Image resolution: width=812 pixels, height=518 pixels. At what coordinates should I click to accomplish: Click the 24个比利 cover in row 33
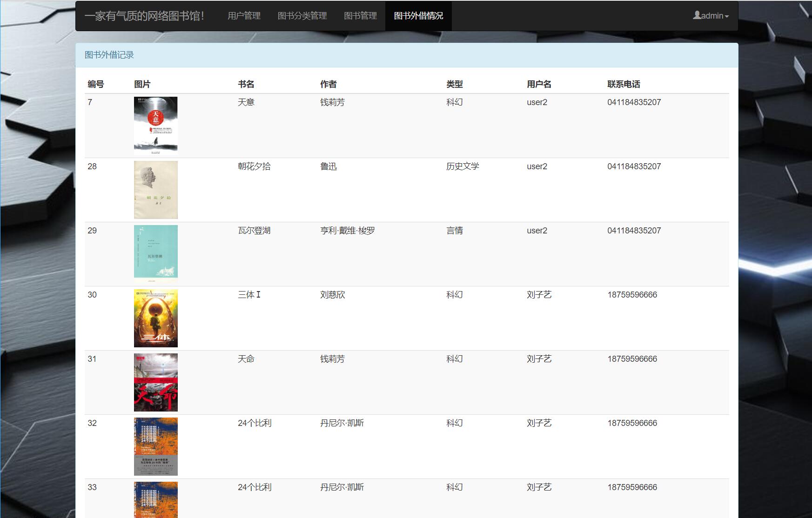(155, 500)
